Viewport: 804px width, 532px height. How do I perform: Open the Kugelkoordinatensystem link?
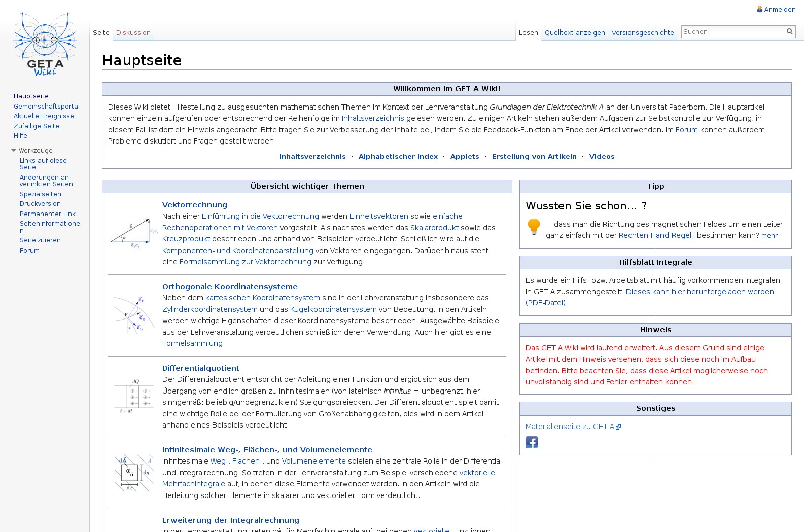click(x=333, y=309)
